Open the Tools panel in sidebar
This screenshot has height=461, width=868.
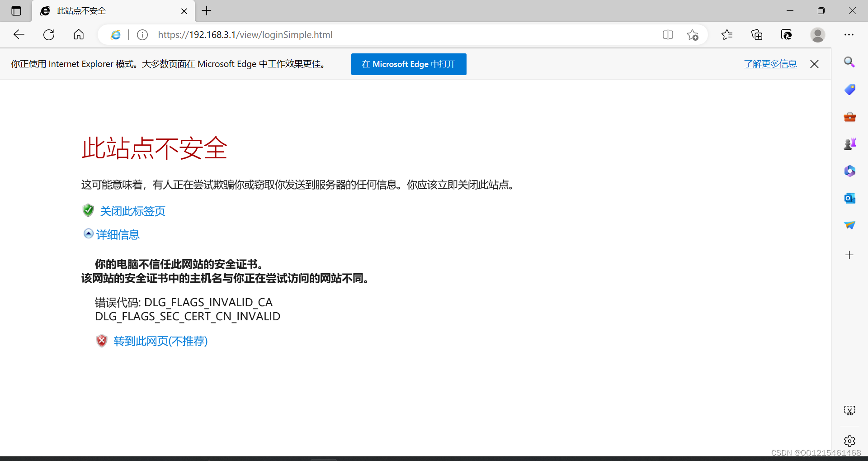(x=850, y=117)
